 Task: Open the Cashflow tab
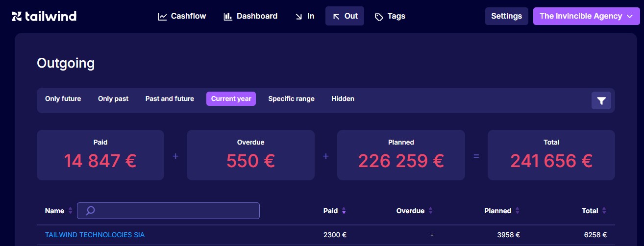[182, 16]
